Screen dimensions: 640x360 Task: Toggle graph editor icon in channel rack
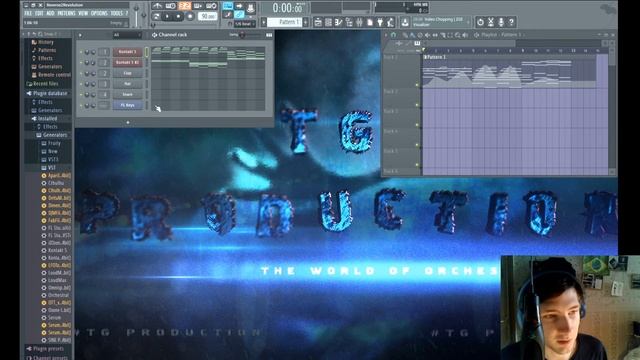pyautogui.click(x=269, y=35)
